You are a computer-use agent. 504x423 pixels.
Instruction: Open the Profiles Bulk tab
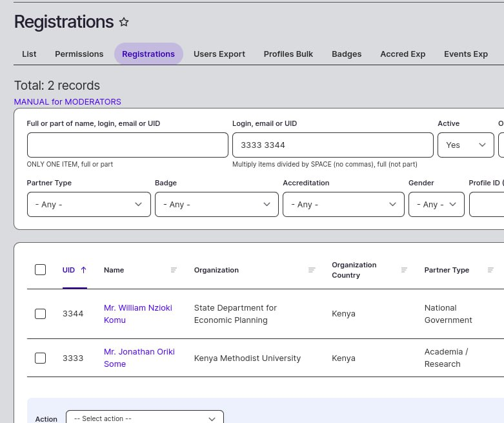coord(288,54)
